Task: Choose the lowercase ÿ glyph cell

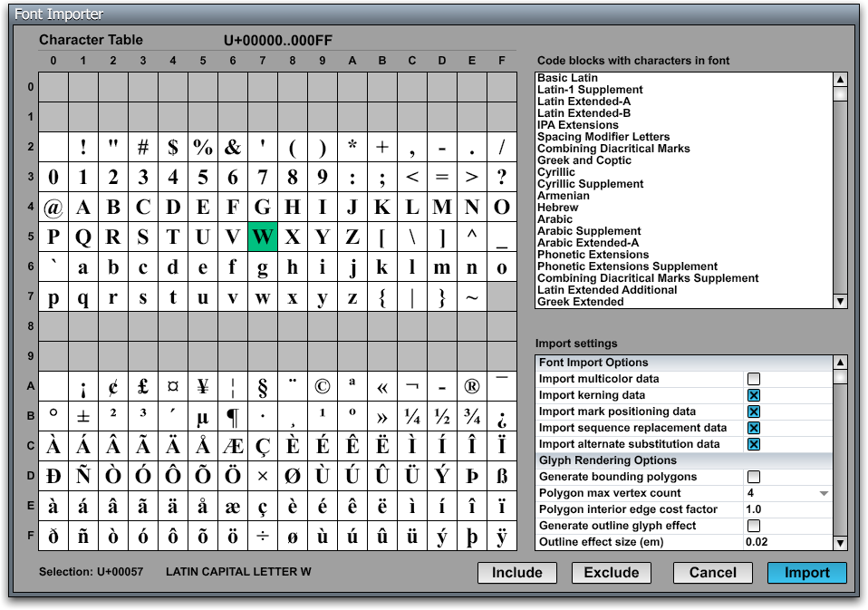Action: point(502,536)
